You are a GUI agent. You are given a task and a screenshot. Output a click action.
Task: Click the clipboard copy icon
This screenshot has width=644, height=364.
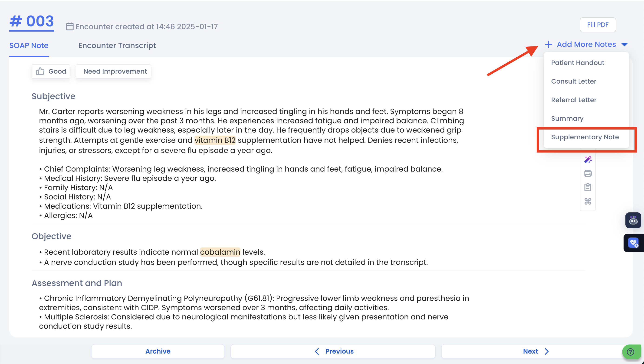click(x=588, y=187)
